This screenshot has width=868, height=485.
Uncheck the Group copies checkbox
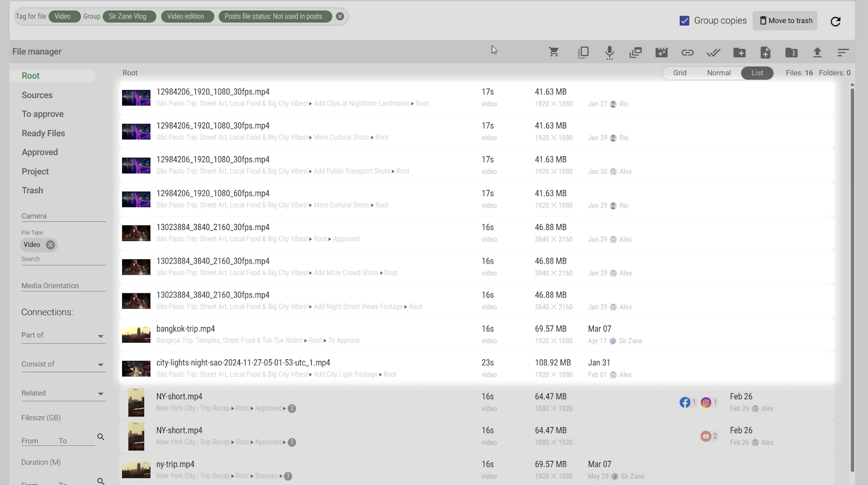[x=685, y=21]
